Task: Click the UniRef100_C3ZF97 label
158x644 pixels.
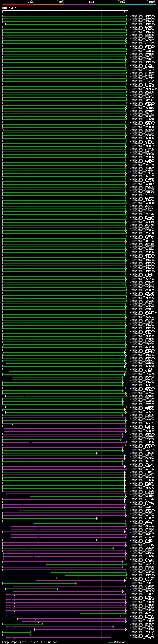Action: (142, 106)
